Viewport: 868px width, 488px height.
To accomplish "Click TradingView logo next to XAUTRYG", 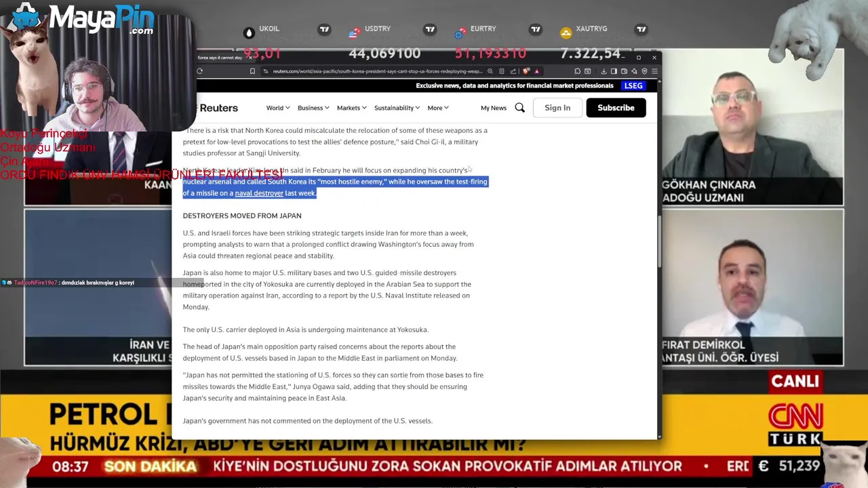I will pos(642,29).
